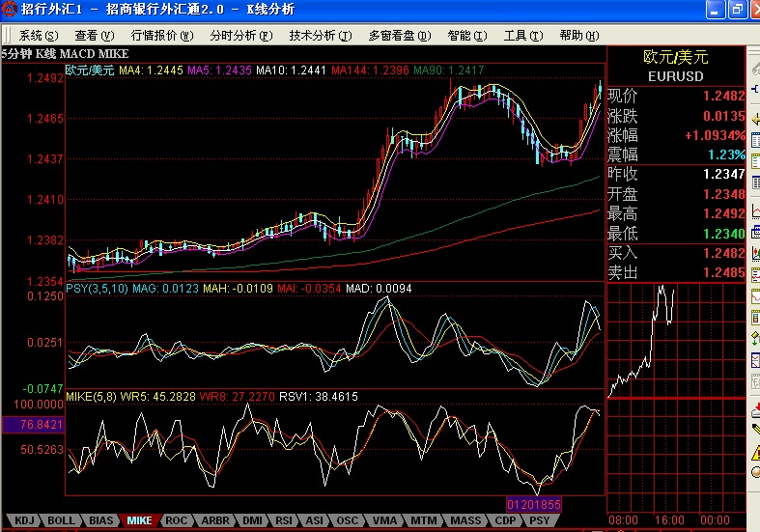Switch to the MTM indicator tab
This screenshot has width=760, height=532.
click(x=423, y=520)
